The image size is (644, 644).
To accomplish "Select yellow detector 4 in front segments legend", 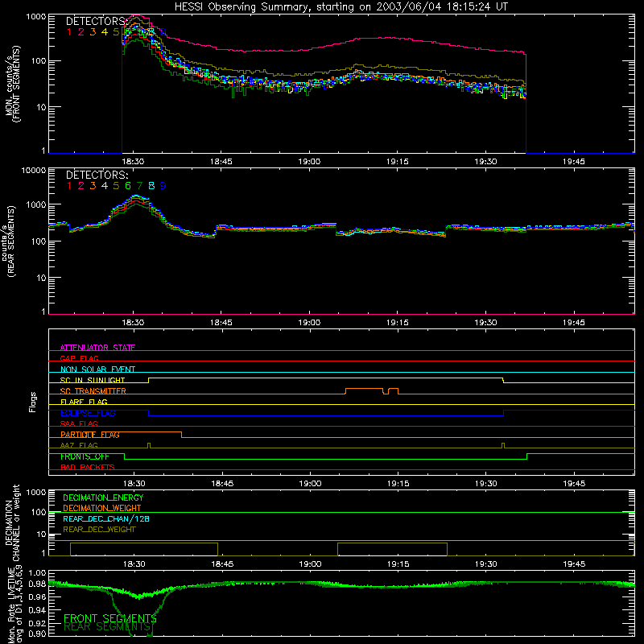I will tap(105, 32).
